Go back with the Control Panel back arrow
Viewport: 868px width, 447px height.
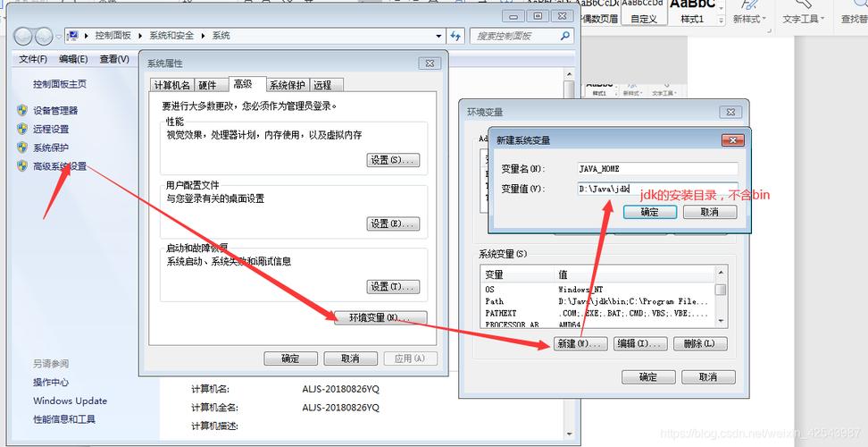[x=23, y=37]
